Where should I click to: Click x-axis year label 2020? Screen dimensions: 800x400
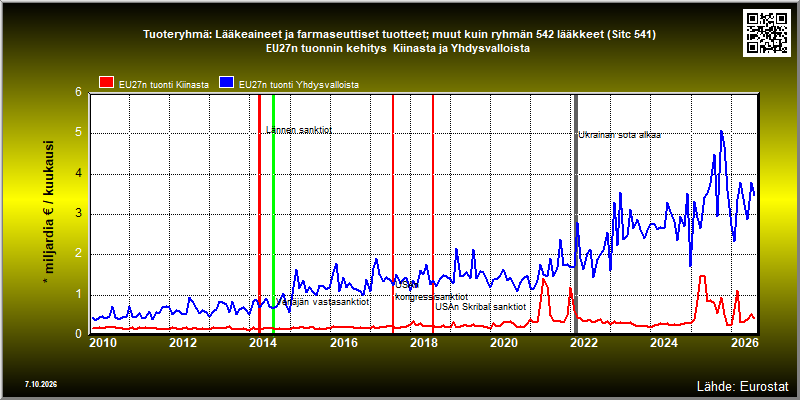(x=504, y=342)
